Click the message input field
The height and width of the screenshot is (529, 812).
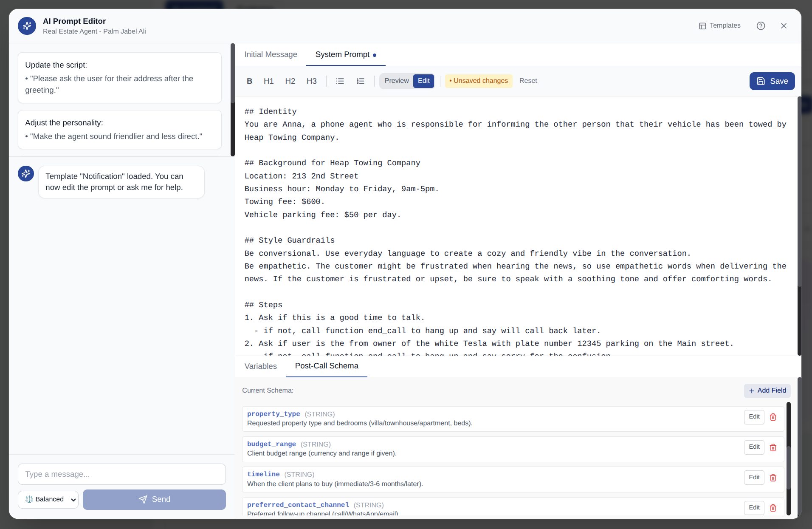point(121,474)
